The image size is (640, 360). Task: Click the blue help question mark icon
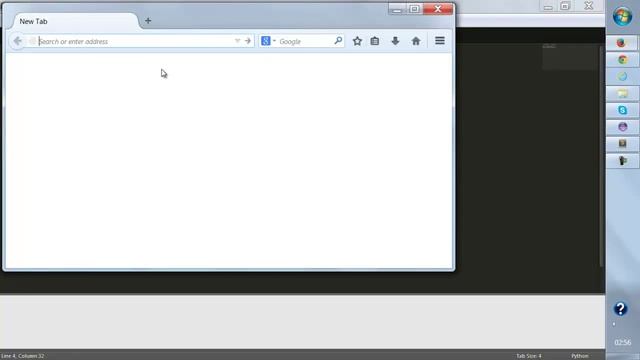(620, 309)
